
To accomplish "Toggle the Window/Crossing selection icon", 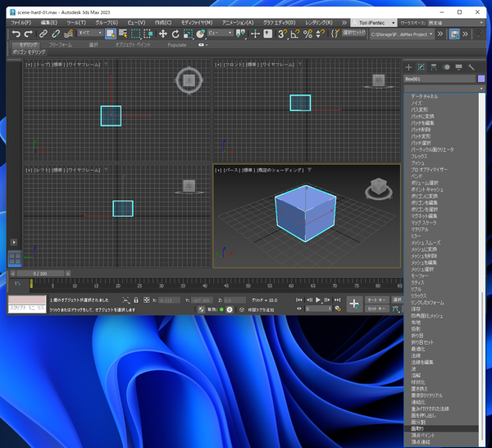I will [148, 34].
